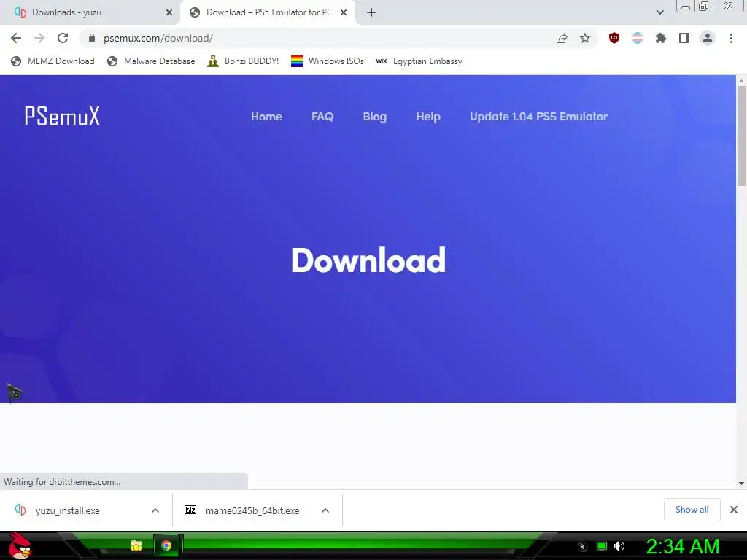Screen dimensions: 747x560
Task: Open the Angry Birds start button
Action: [20, 545]
